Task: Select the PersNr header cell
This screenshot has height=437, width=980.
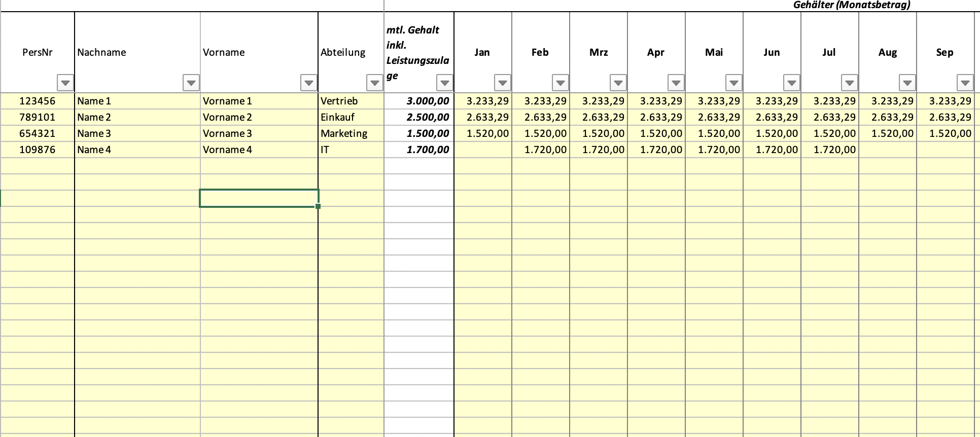Action: tap(38, 52)
